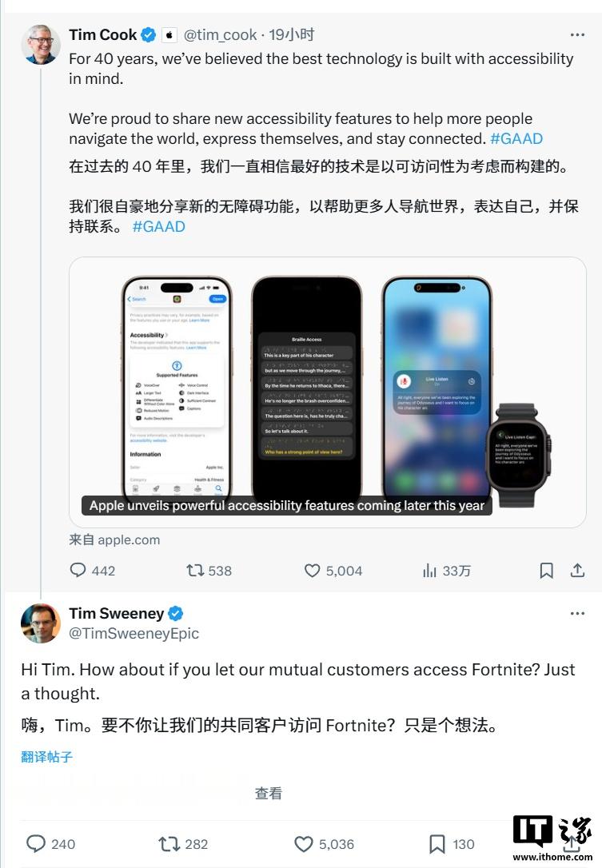This screenshot has width=602, height=868.
Task: Open Tim Sweeney's profile avatar
Action: [x=41, y=623]
